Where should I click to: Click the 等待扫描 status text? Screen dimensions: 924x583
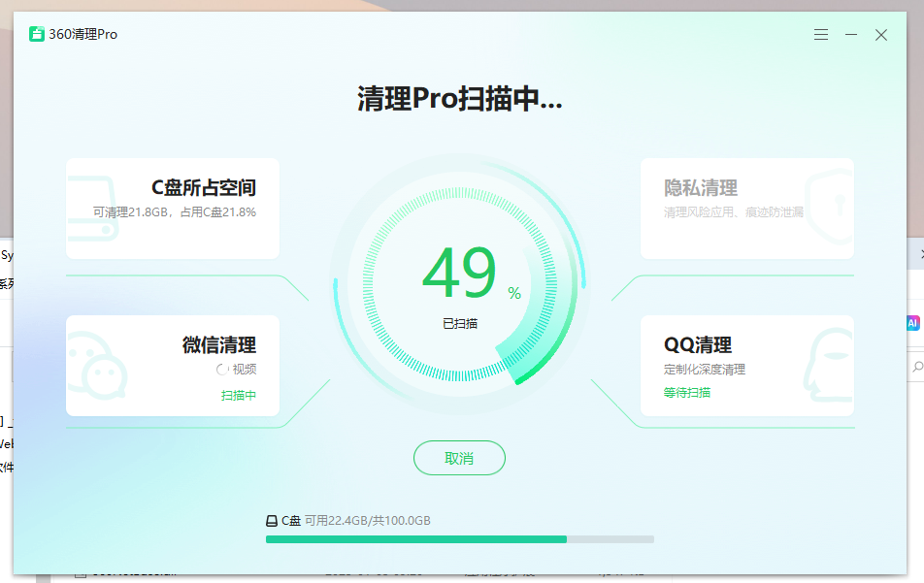(x=687, y=392)
